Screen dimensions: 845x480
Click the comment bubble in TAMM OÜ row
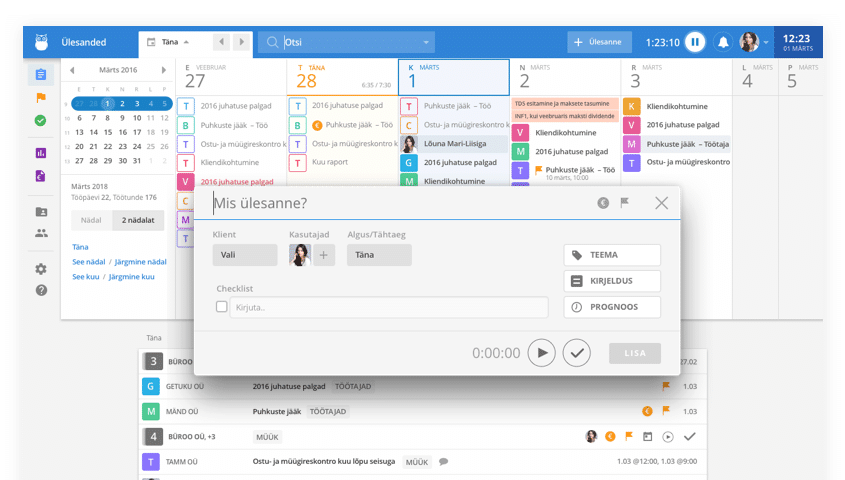[x=444, y=462]
